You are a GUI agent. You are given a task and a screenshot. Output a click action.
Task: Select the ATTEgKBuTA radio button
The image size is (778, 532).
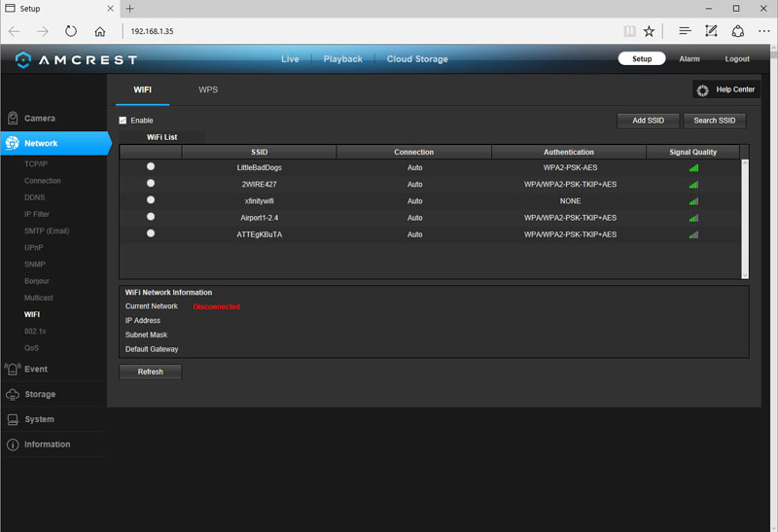[x=151, y=233]
